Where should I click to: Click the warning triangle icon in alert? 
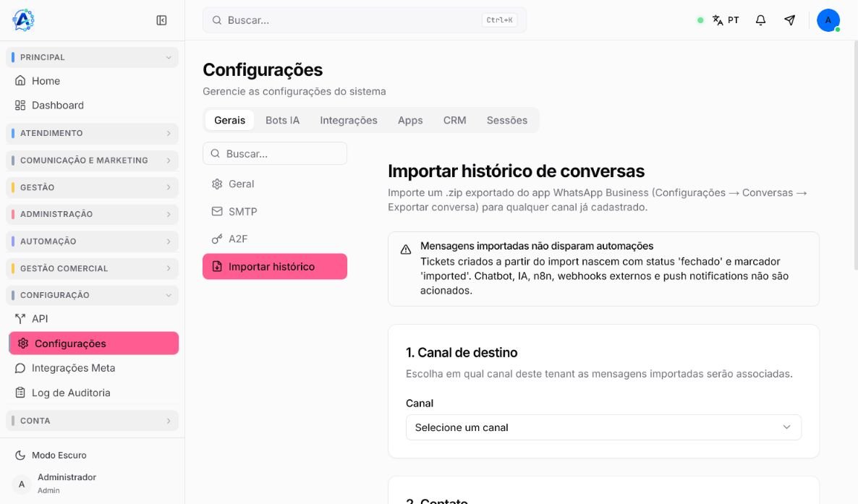[x=405, y=249]
